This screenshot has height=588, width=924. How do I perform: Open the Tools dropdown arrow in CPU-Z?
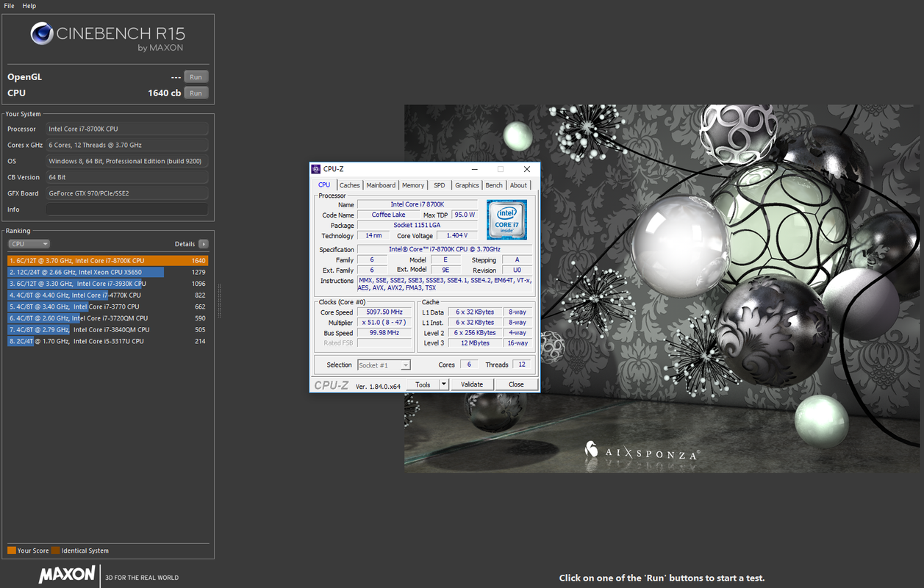(443, 384)
